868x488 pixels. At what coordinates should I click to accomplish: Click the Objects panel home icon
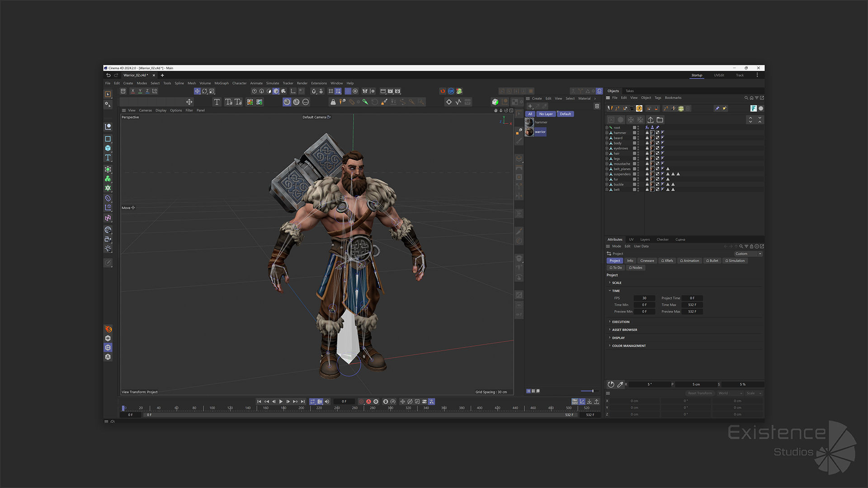click(x=751, y=98)
